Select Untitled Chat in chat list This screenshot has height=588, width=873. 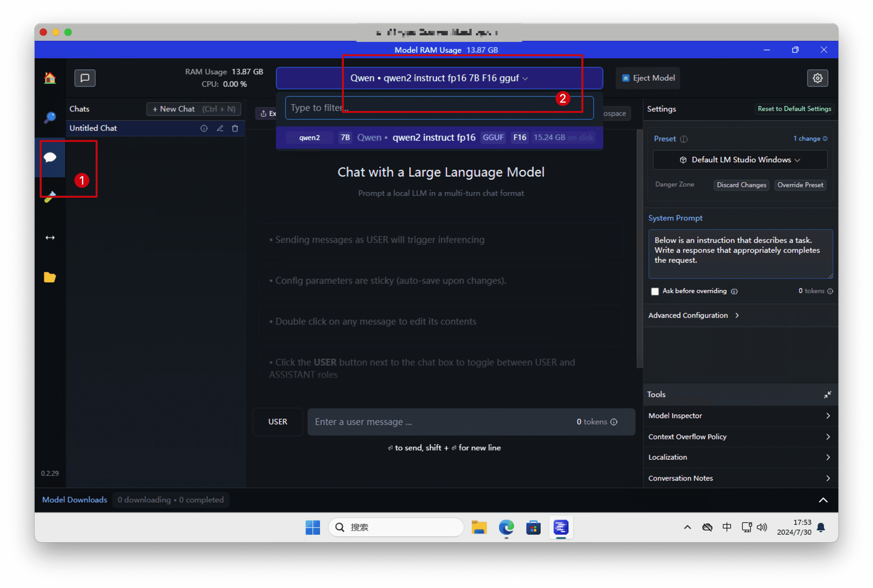[155, 128]
